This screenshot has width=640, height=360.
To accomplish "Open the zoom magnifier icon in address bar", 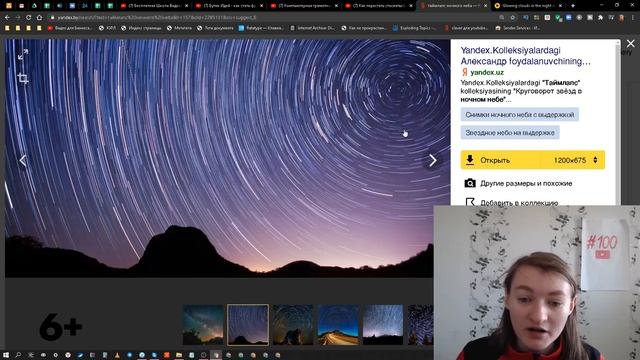I will pyautogui.click(x=502, y=18).
